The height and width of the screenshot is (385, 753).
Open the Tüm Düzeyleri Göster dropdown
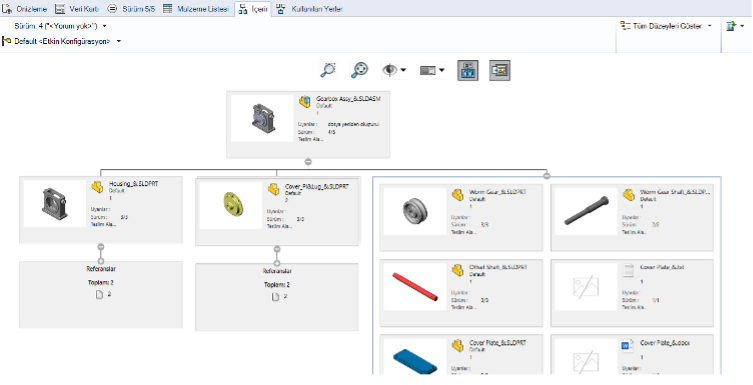(666, 26)
